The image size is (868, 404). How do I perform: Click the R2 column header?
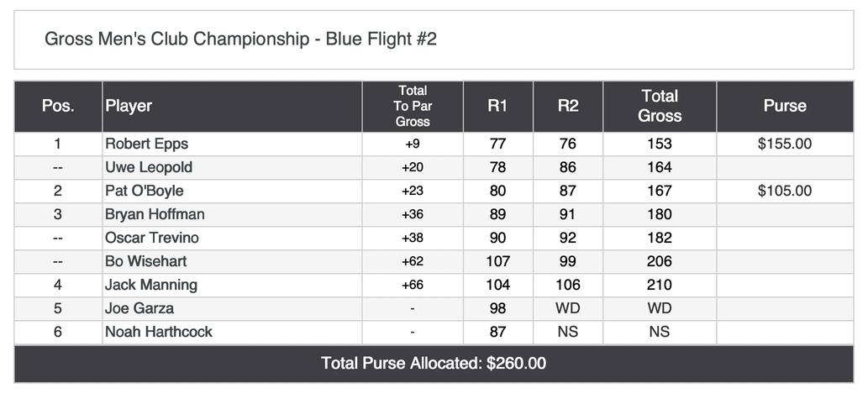tap(568, 106)
